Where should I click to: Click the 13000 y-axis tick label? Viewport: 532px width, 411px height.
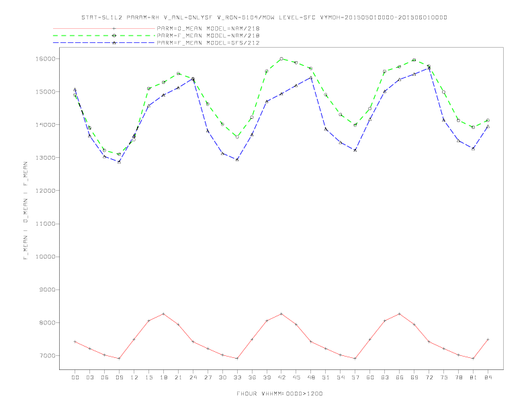click(x=45, y=158)
